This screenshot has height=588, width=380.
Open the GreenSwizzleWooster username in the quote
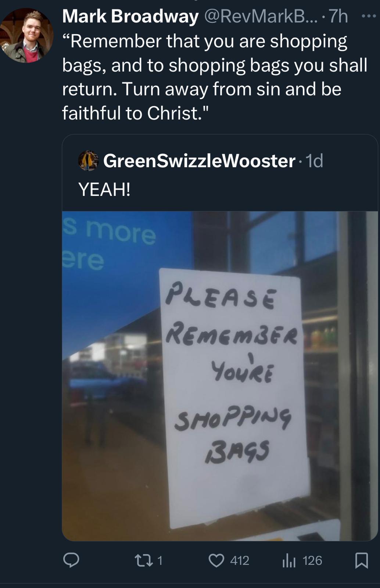(x=199, y=161)
